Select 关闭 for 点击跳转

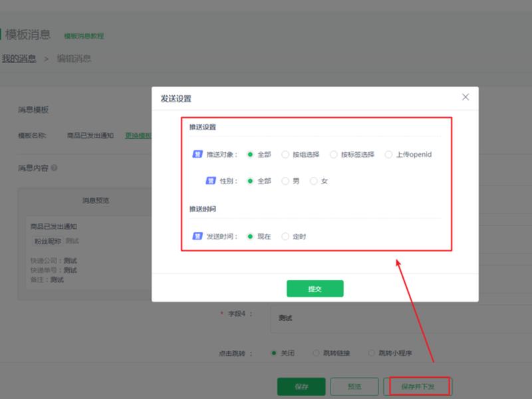(x=274, y=353)
